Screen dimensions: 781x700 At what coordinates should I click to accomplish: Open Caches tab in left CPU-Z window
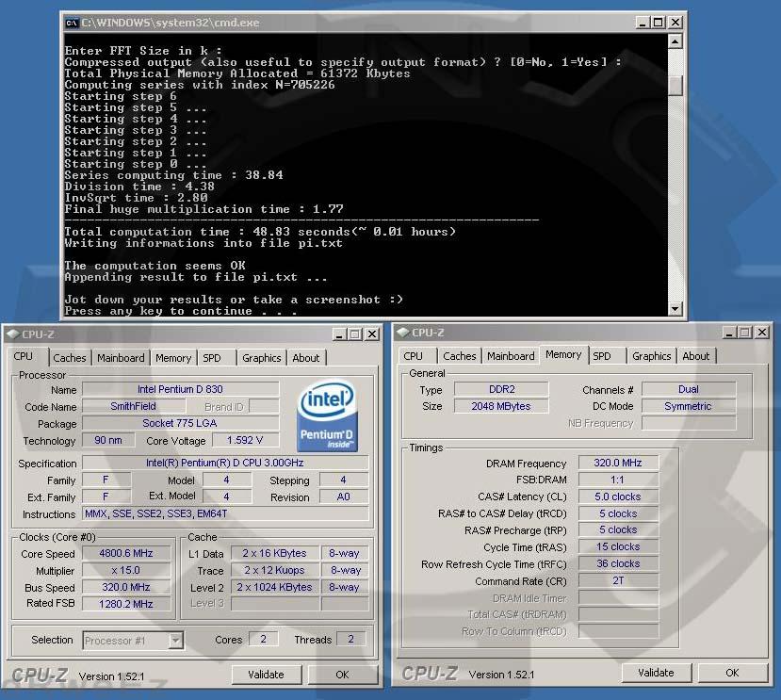point(69,358)
